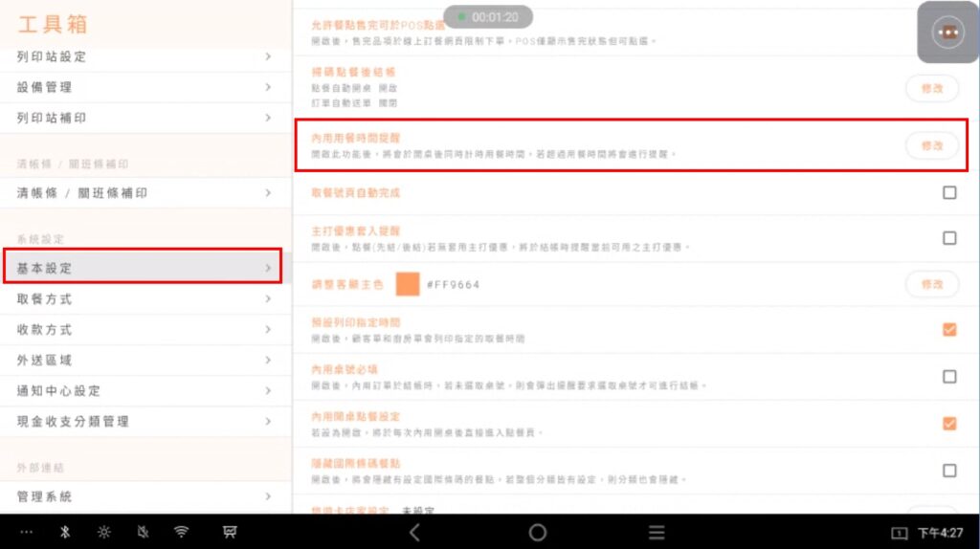
Task: Click 修改 button for 內用用餐時間提醒
Action: tap(932, 145)
